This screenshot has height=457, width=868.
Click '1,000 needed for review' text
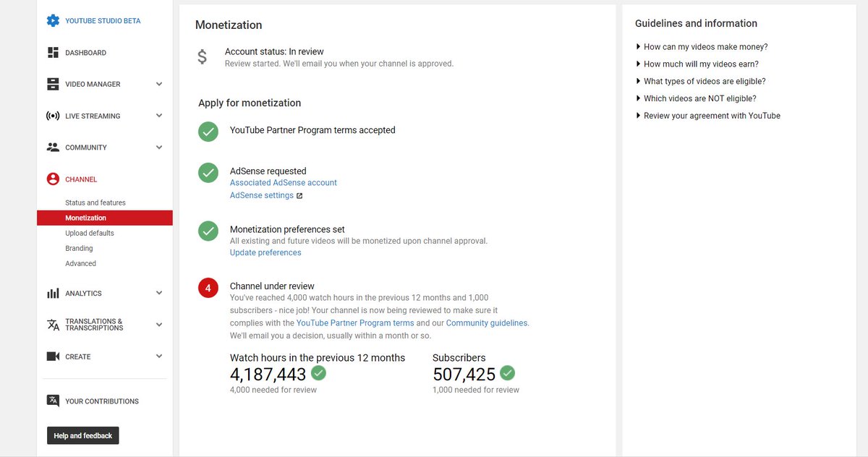tap(476, 390)
